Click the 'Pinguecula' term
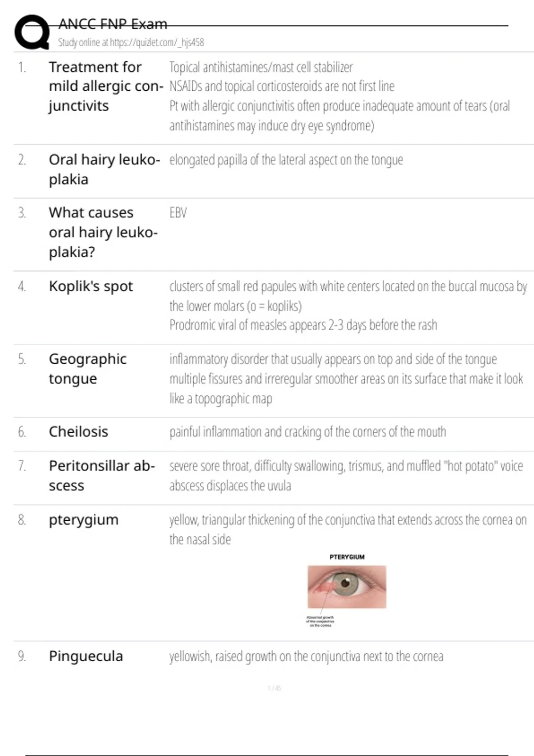Viewport: 534px width, 756px height. (x=86, y=656)
